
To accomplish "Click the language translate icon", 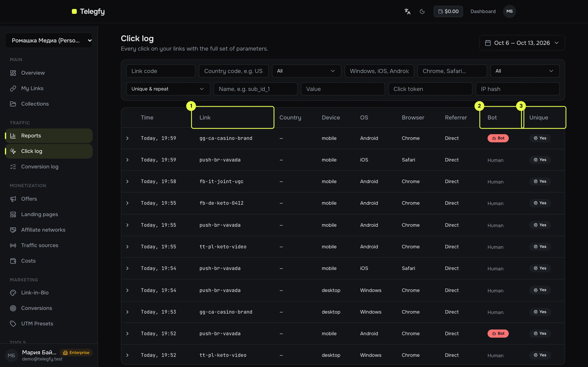I will pos(407,11).
